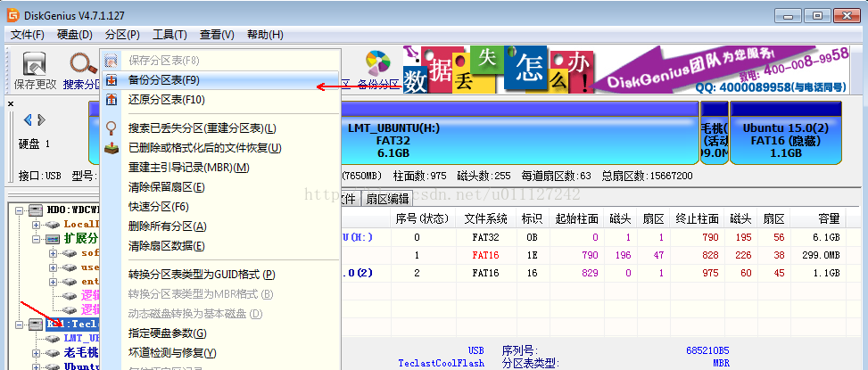Click the 保存更改 toolbar icon
This screenshot has width=868, height=370.
[x=34, y=64]
